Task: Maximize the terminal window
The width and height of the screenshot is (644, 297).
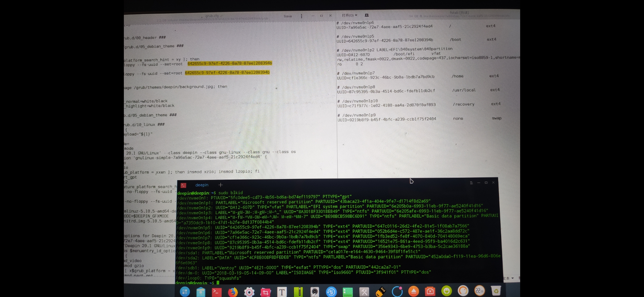Action: 486,183
